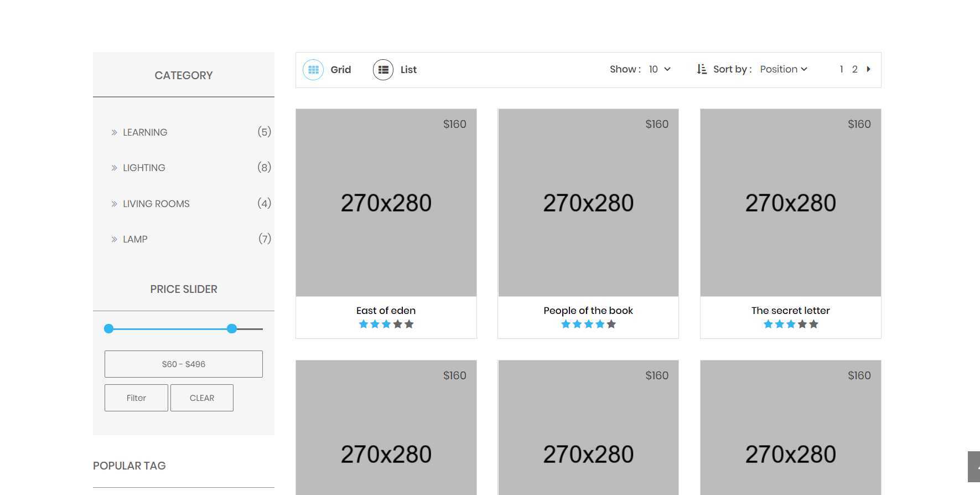Click the Filter price button

136,398
